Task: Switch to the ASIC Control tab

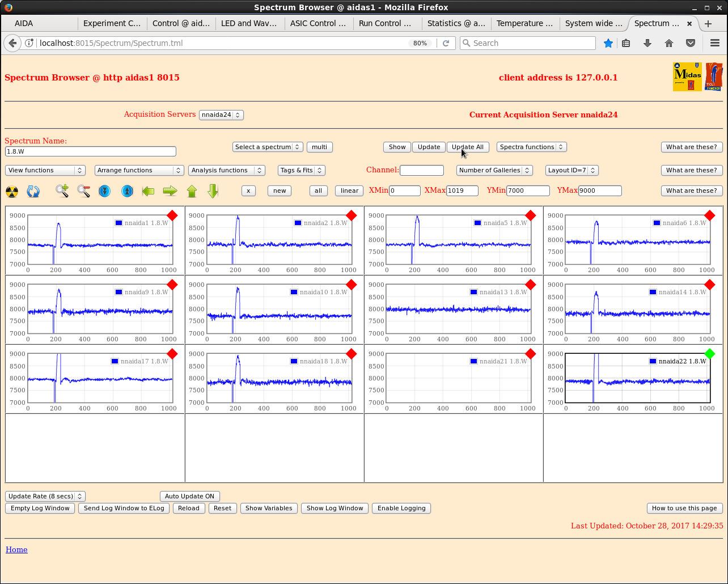Action: point(318,23)
